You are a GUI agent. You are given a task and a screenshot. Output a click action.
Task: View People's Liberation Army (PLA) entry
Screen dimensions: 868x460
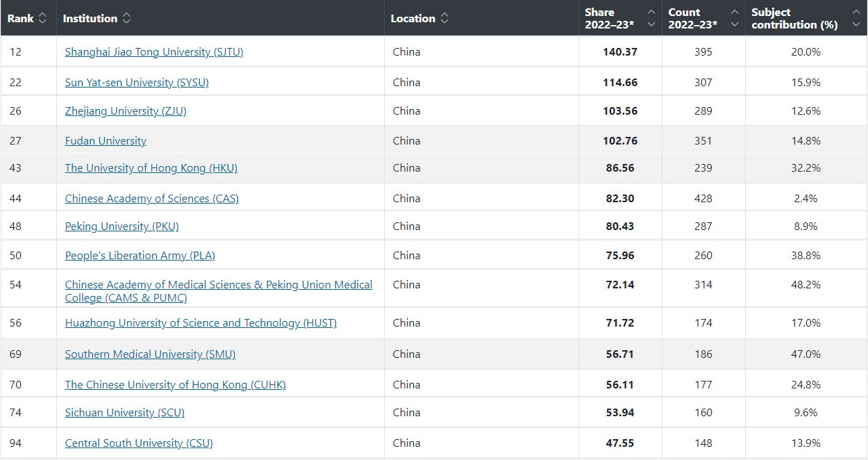(x=140, y=256)
